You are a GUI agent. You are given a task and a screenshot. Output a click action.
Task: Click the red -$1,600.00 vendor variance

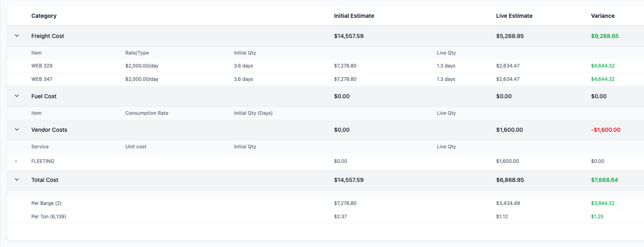606,130
